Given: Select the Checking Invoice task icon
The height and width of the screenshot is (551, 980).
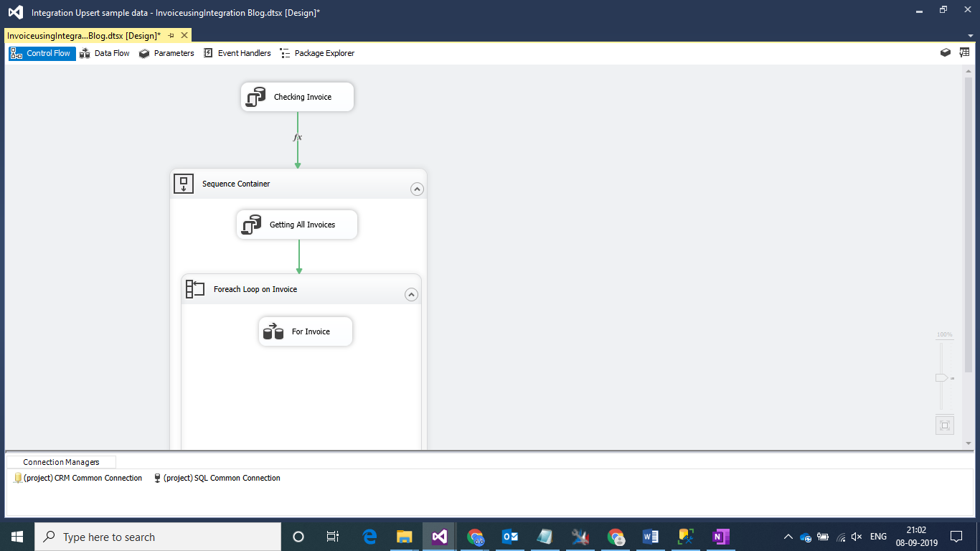Looking at the screenshot, I should (x=255, y=97).
